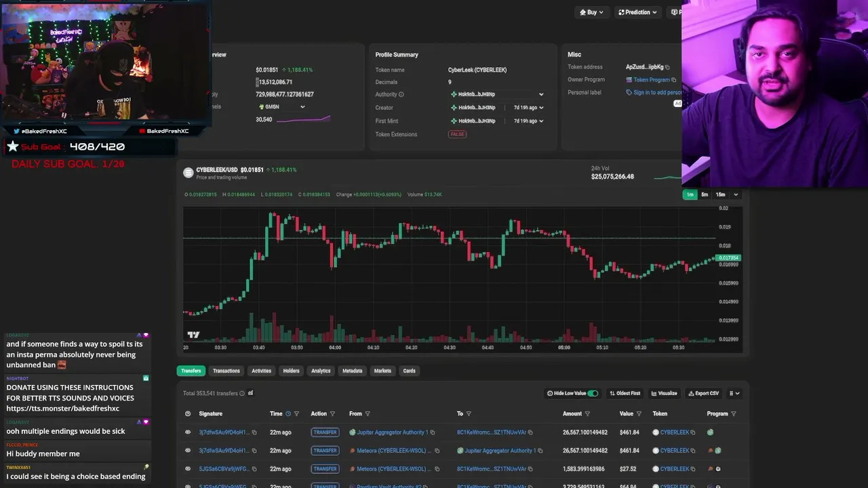The image size is (868, 488).
Task: Select the Transfers tab
Action: coord(191,371)
